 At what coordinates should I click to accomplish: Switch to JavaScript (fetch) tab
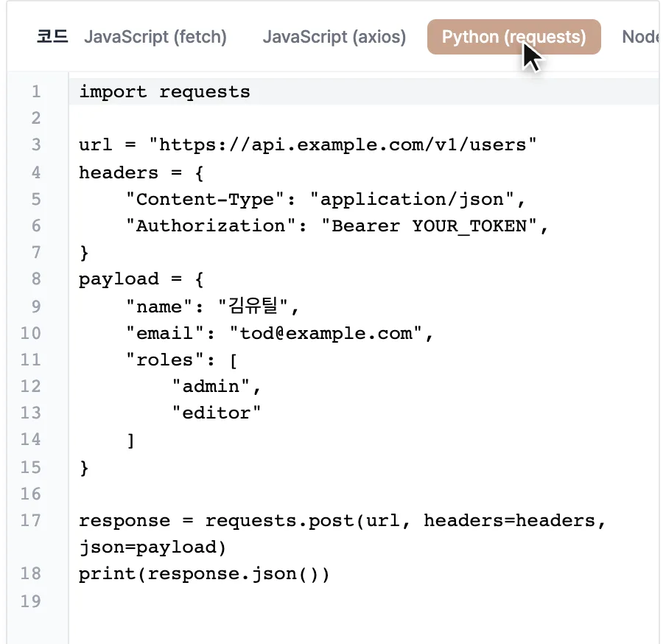pos(155,37)
